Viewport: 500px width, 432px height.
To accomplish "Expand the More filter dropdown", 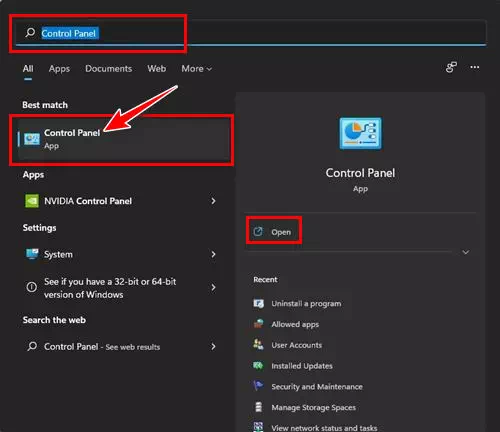I will point(197,69).
